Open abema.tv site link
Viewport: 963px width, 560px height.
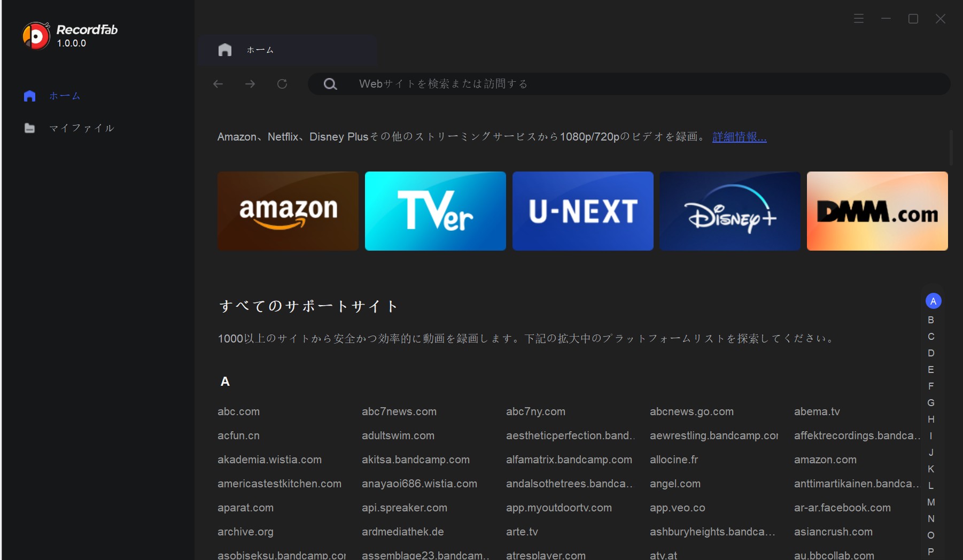pos(817,411)
